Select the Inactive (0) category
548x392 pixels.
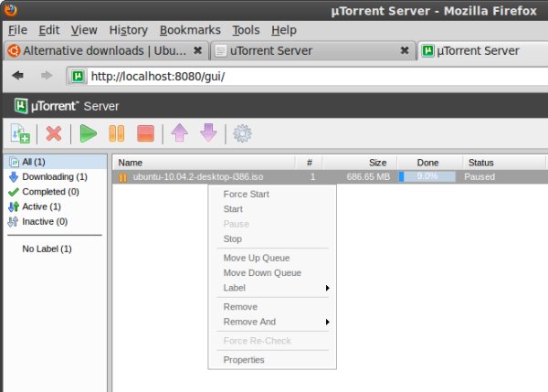coord(55,222)
